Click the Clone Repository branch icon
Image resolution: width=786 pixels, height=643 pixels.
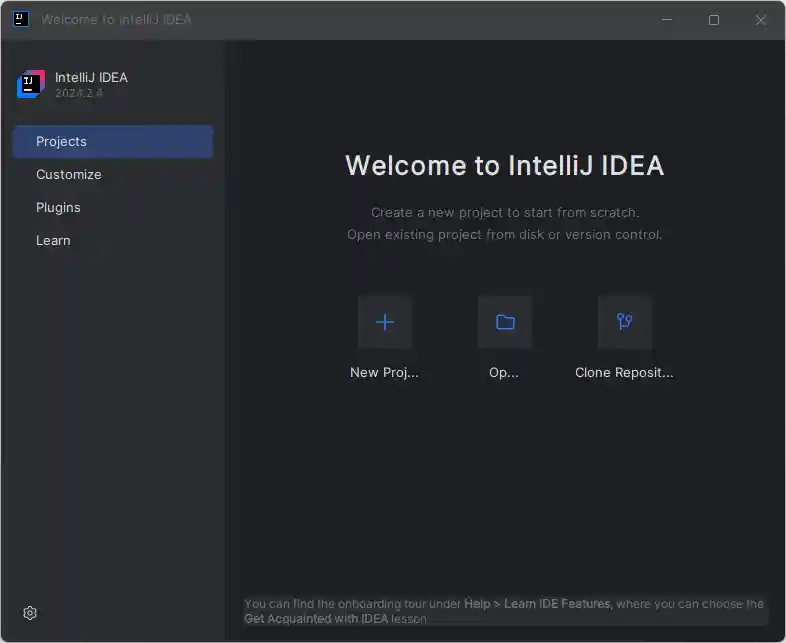click(x=625, y=322)
